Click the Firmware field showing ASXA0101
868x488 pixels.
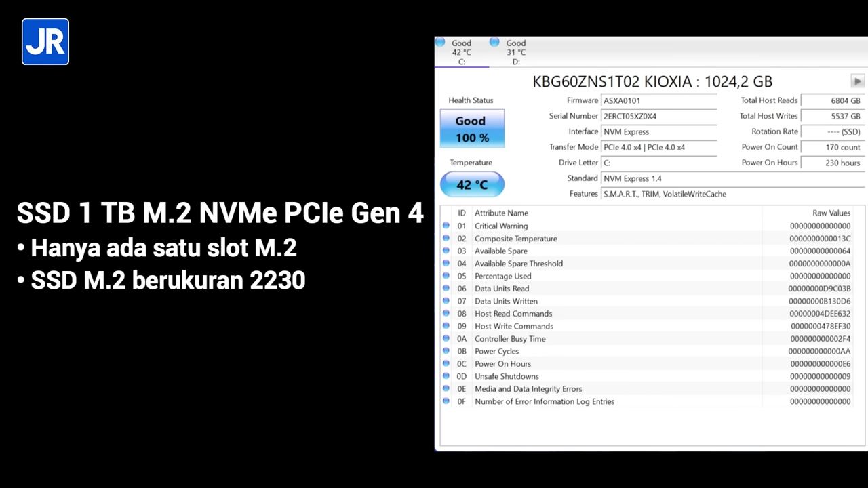[x=658, y=100]
